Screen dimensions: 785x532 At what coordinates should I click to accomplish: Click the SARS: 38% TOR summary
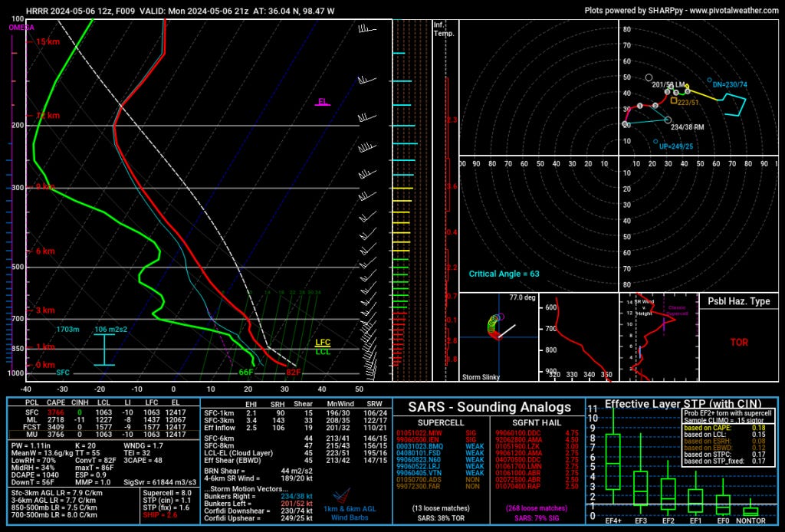(x=441, y=518)
